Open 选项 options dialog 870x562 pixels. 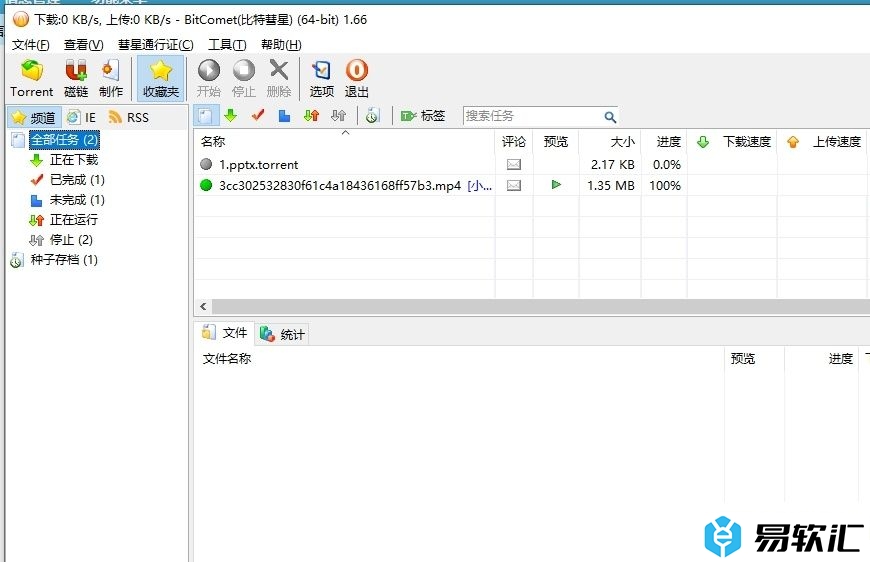tap(322, 79)
